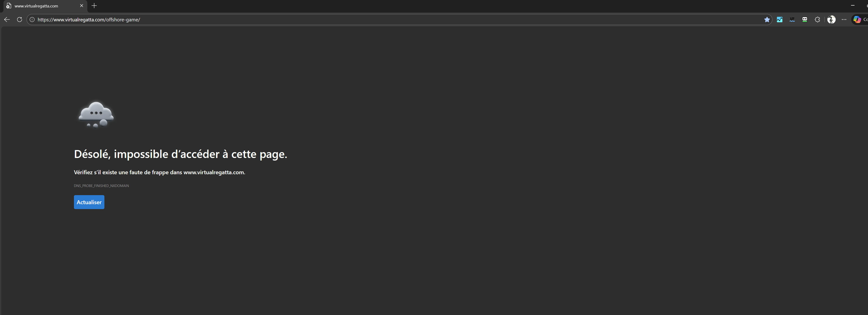Open the blue chart extension icon
Image resolution: width=868 pixels, height=315 pixels.
tap(779, 20)
